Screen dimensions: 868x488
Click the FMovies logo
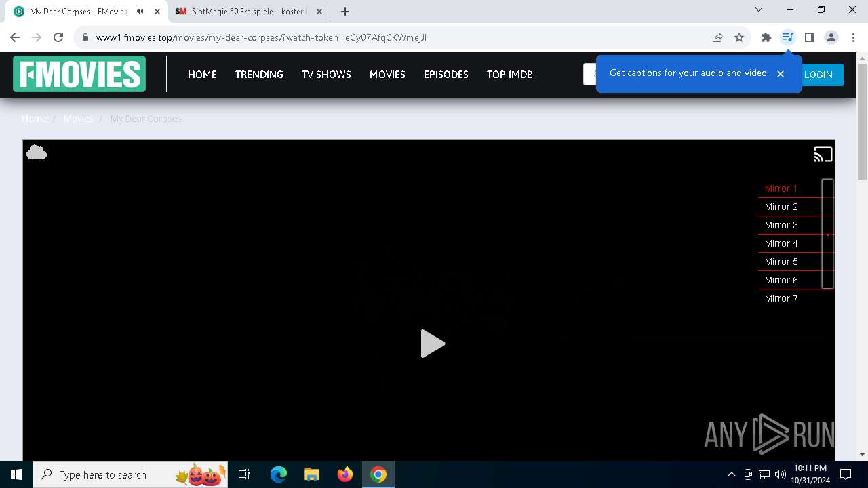(x=79, y=74)
